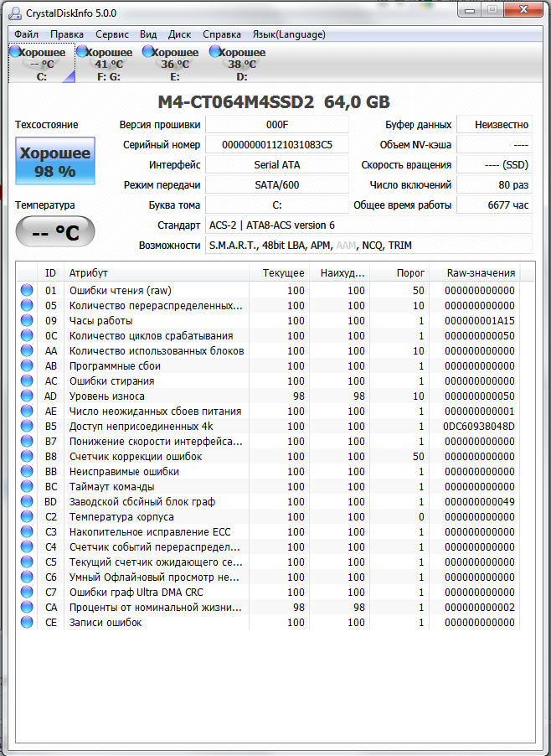551x756 pixels.
Task: Click the Наихуд... column header
Action: [339, 273]
